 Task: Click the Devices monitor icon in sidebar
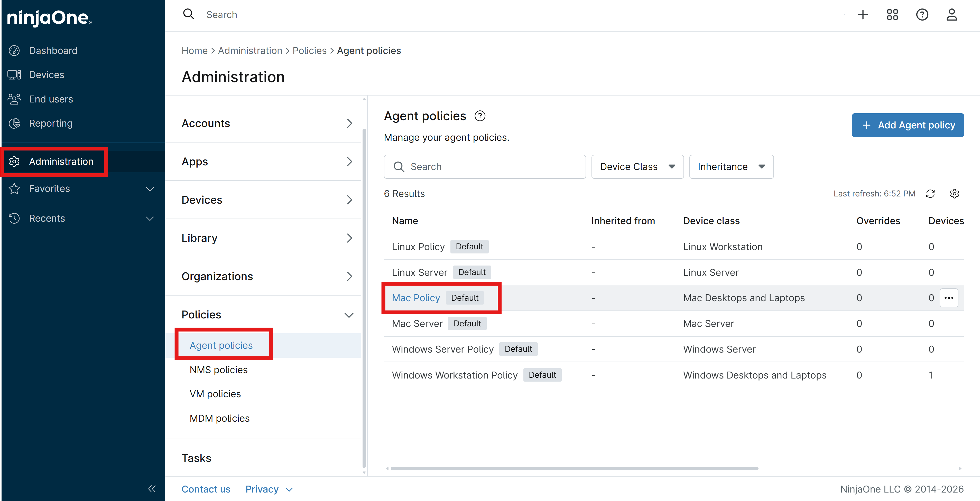click(14, 74)
